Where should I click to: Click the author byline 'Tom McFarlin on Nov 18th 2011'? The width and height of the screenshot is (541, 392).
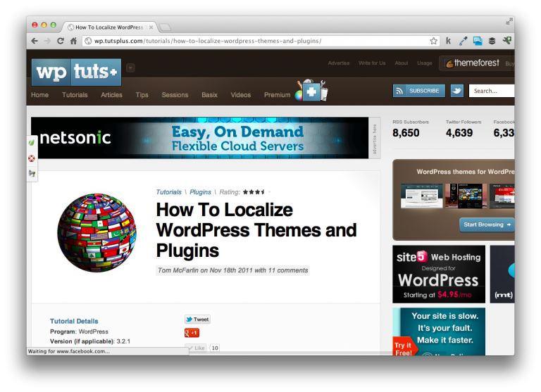point(205,270)
